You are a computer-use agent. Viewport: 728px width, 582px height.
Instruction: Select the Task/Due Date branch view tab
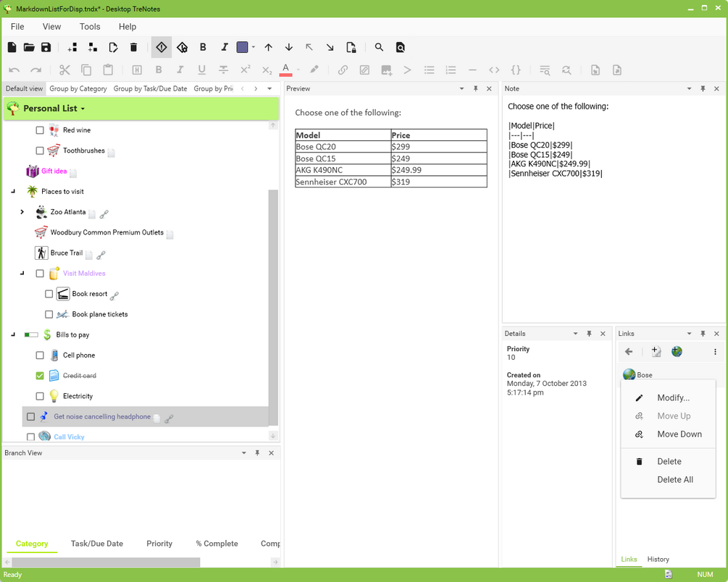point(97,544)
